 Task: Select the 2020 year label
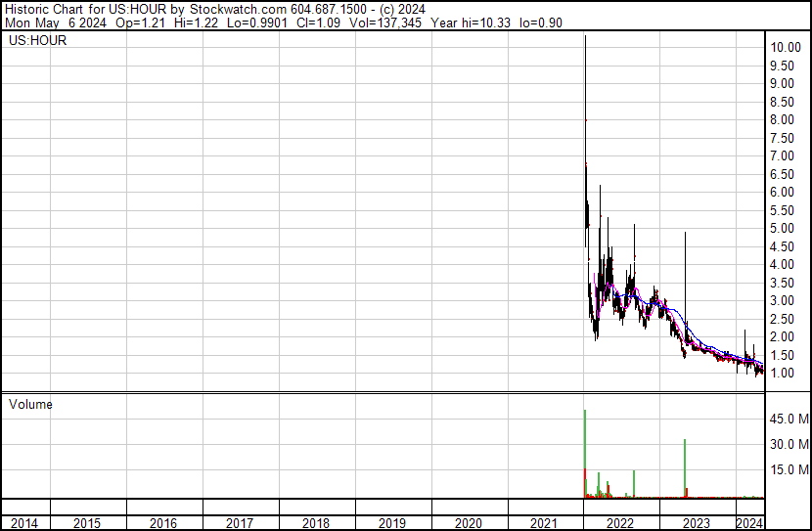pos(469,523)
